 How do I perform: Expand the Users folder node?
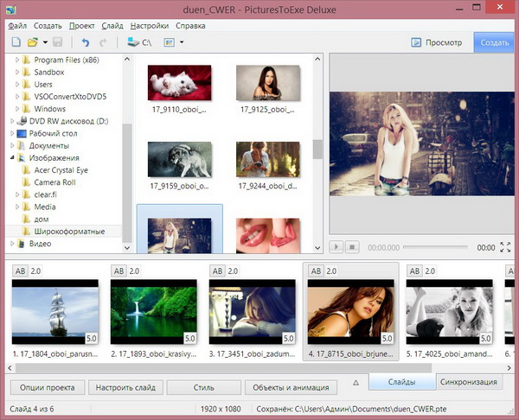(17, 85)
